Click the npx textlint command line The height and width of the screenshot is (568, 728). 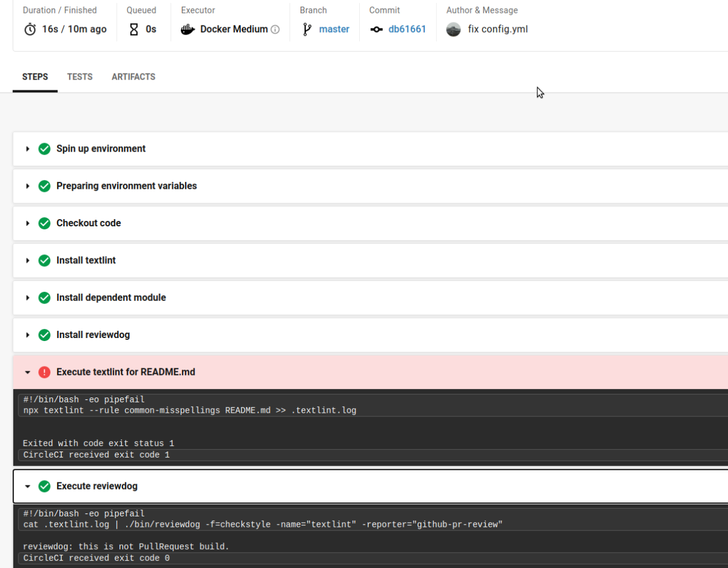pyautogui.click(x=190, y=410)
